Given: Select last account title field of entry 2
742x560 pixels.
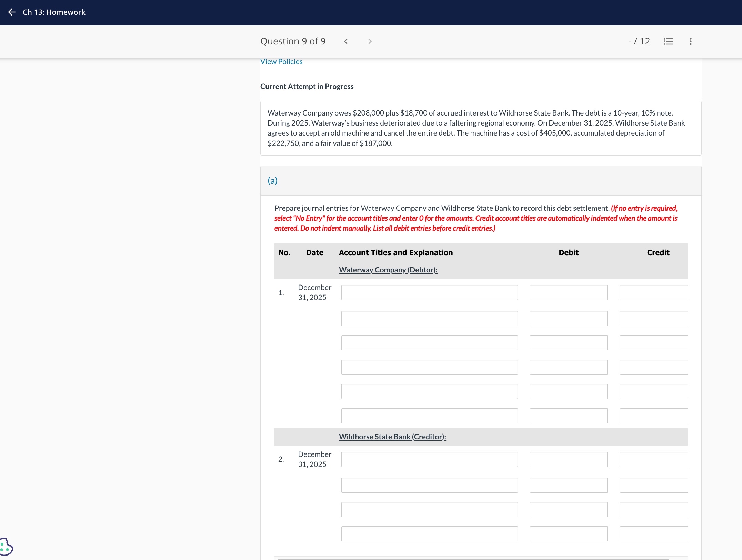Looking at the screenshot, I should point(429,534).
